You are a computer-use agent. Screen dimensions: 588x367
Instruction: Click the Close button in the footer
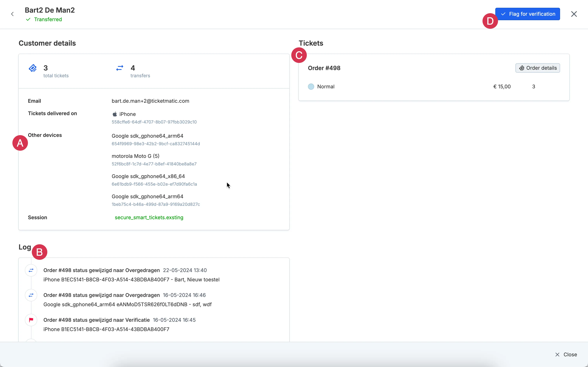click(566, 354)
